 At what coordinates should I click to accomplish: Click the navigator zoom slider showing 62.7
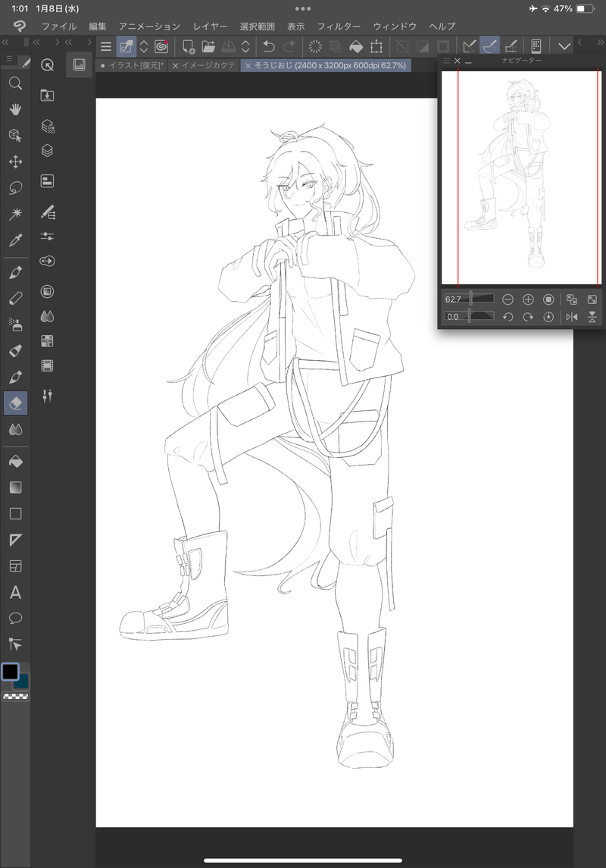point(470,299)
